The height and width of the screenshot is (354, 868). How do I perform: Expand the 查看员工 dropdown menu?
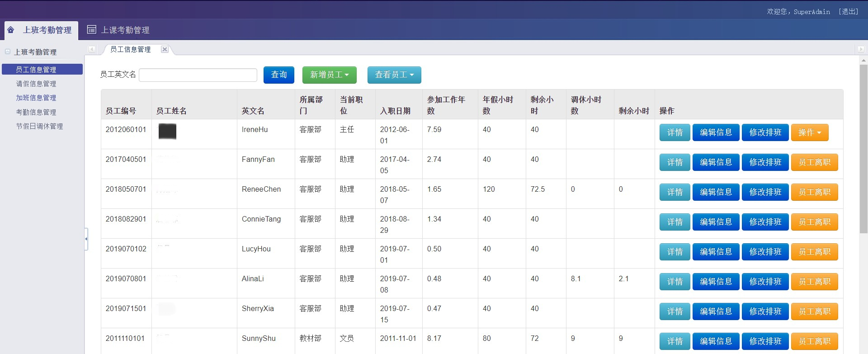pyautogui.click(x=394, y=75)
